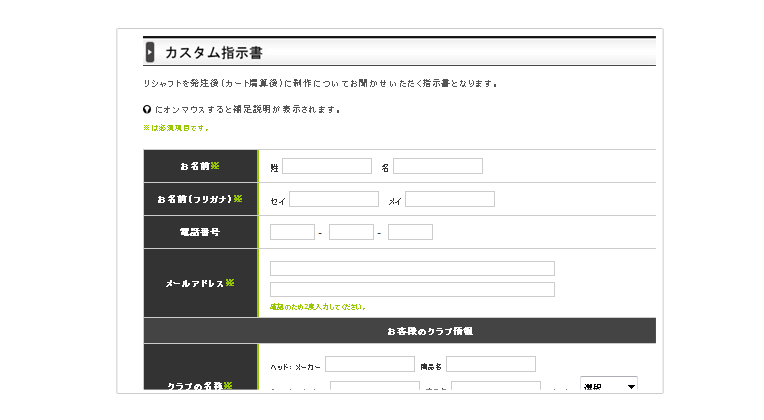
Task: Click the round help icon before にオンマウス text
Action: click(147, 109)
